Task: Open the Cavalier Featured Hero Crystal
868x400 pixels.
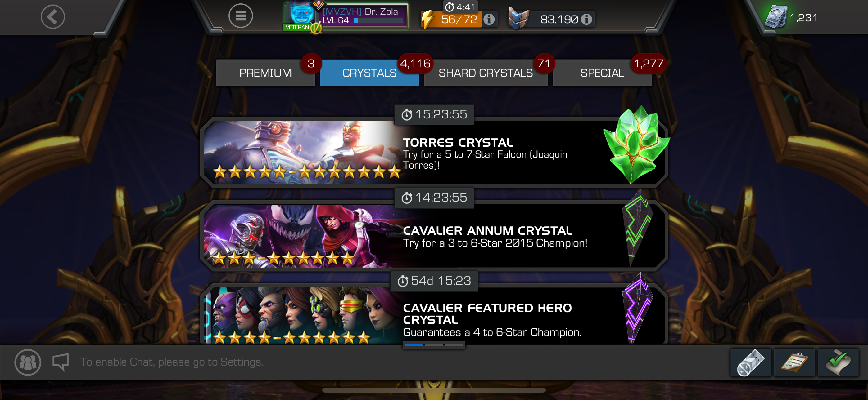Action: pos(434,315)
